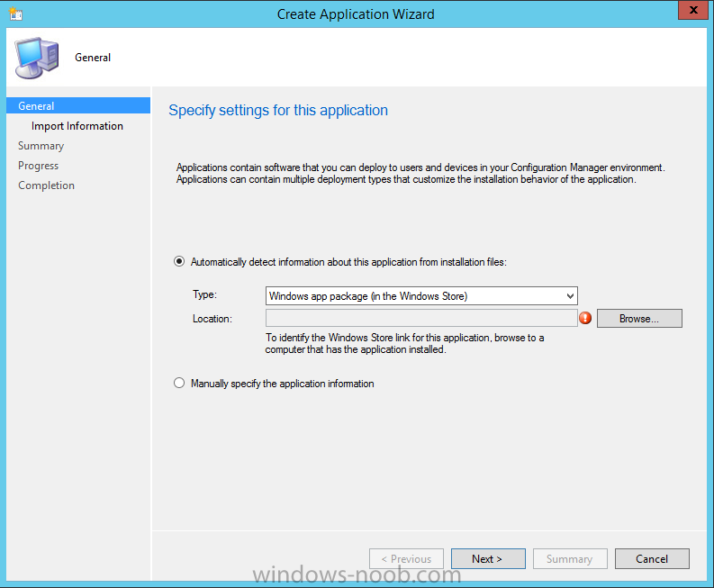Click the 'Type:' label
714x588 pixels.
205,294
